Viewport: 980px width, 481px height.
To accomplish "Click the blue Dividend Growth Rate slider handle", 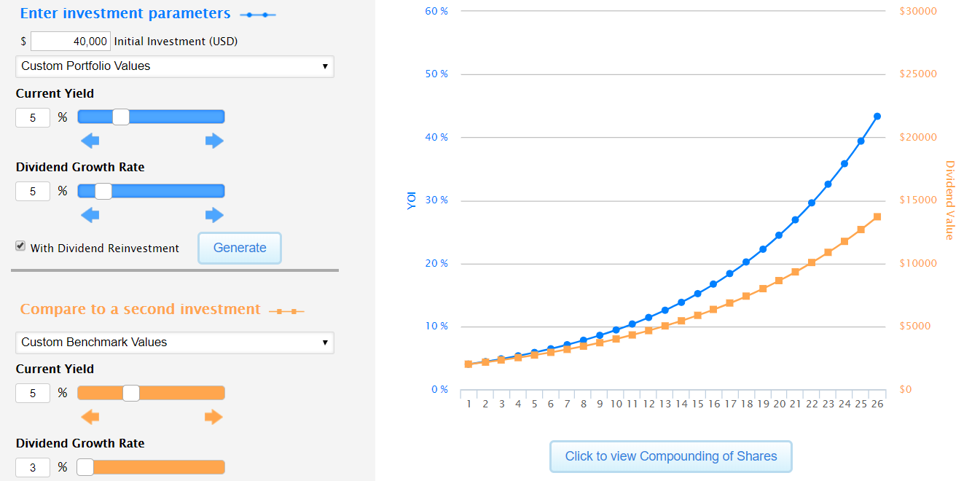I will 103,191.
